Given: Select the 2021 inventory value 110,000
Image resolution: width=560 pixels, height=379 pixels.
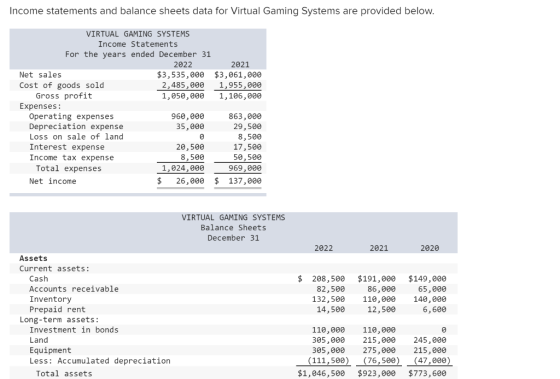Looking at the screenshot, I should [379, 299].
